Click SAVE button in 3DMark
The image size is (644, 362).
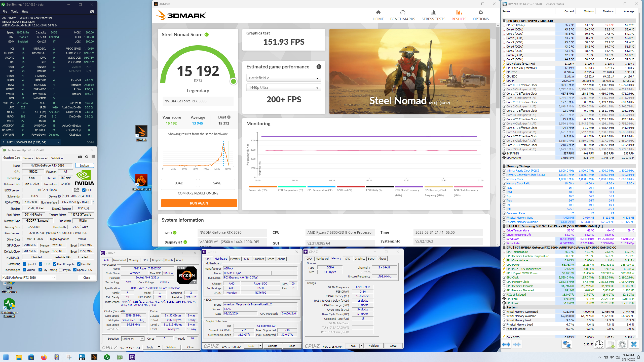coord(217,183)
